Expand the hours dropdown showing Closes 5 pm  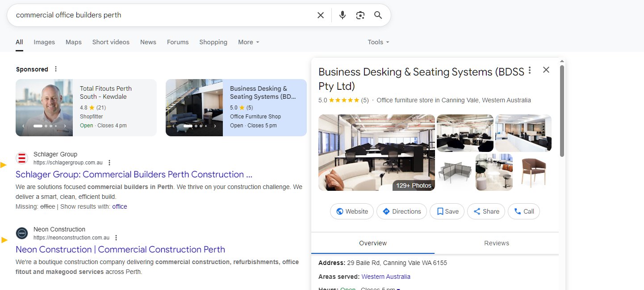coord(399,289)
